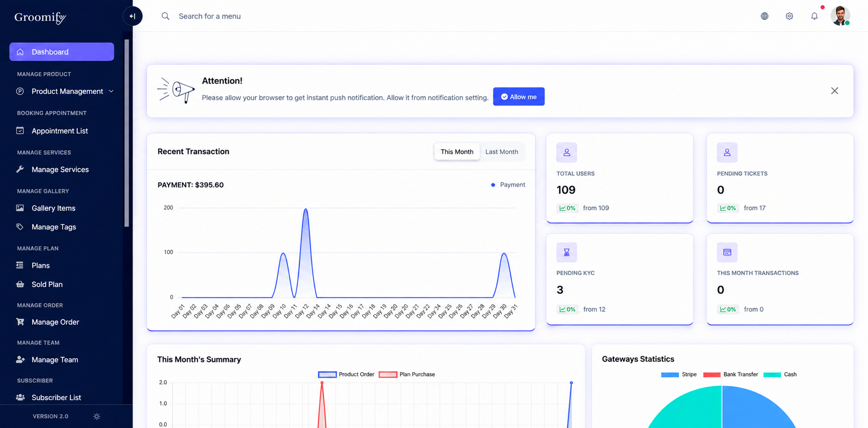
Task: Toggle Product Order legend swatch
Action: point(327,375)
